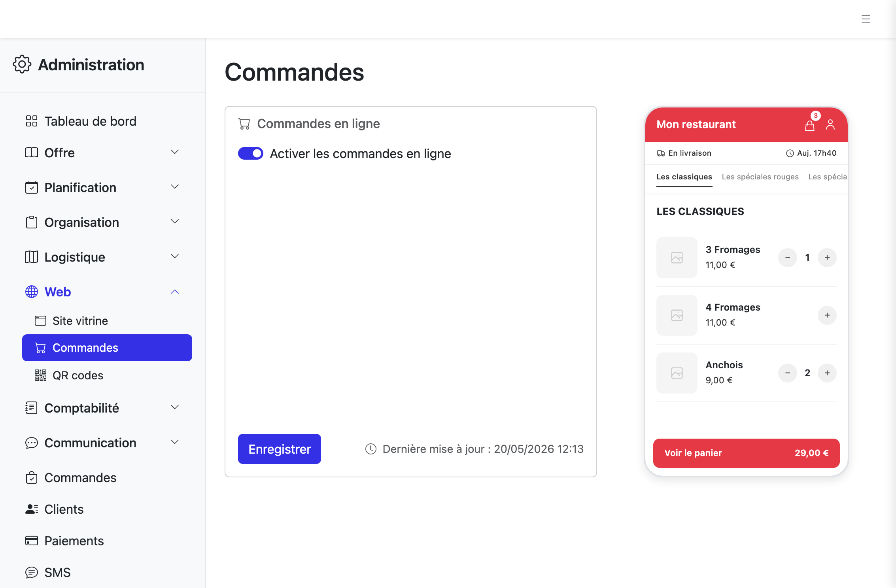896x588 pixels.
Task: Toggle Activer les commandes en ligne switch
Action: pos(250,153)
